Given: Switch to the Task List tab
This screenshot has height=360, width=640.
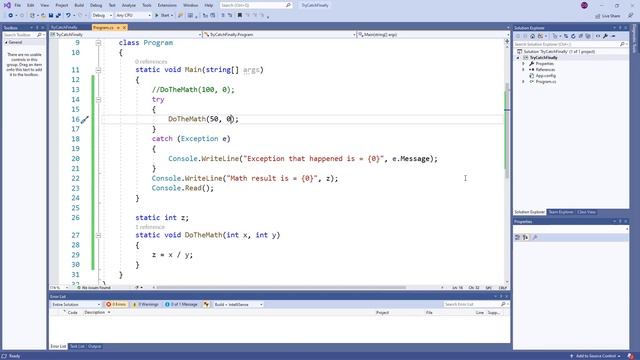Looking at the screenshot, I should coord(77,347).
